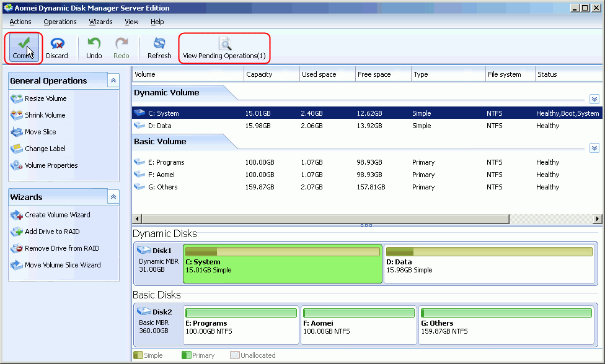Start Add Drive to RAID
This screenshot has width=605, height=364.
pyautogui.click(x=52, y=232)
